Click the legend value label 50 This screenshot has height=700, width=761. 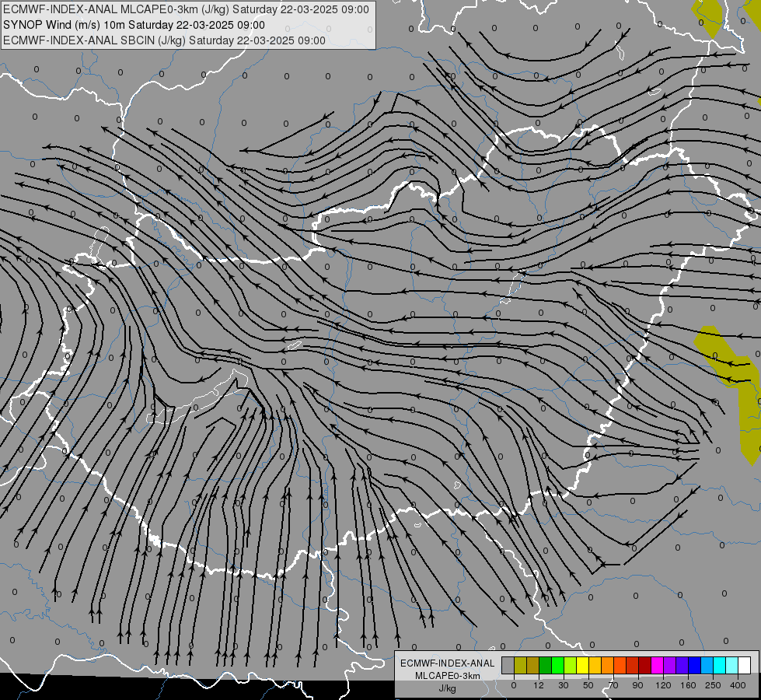coord(588,685)
